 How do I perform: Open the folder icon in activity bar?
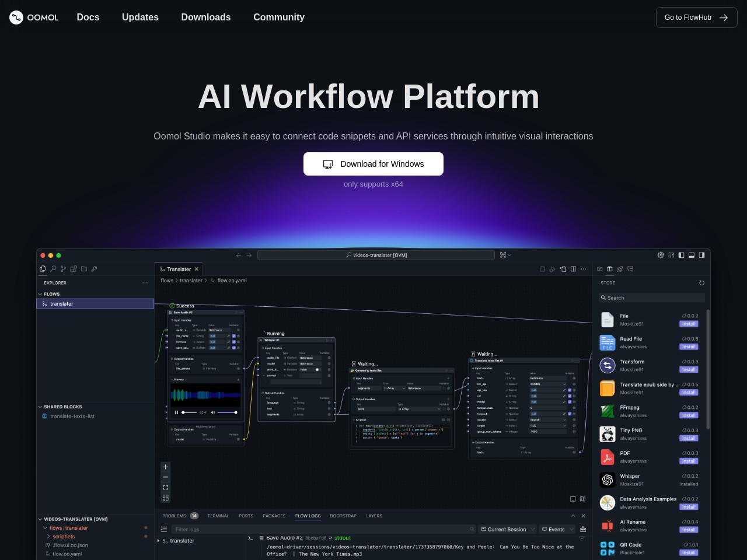pyautogui.click(x=84, y=269)
